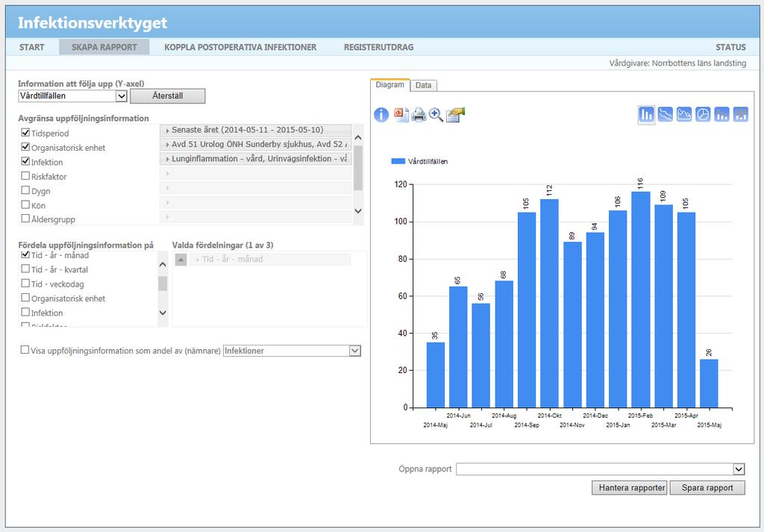Viewport: 764px width, 532px height.
Task: Enable the Kön filter checkbox
Action: click(26, 204)
